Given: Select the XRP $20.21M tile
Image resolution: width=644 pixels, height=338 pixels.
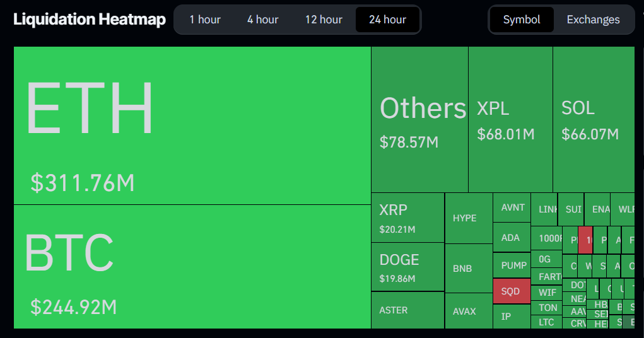Looking at the screenshot, I should (x=407, y=218).
